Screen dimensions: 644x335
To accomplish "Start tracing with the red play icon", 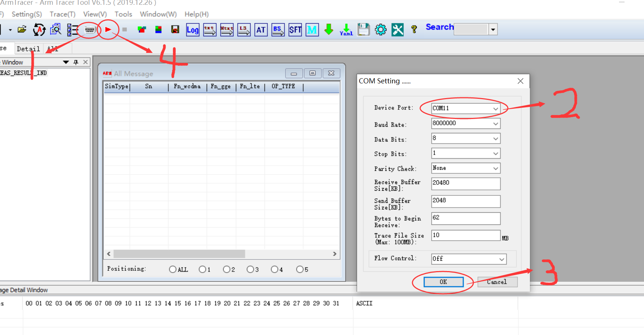I will click(108, 29).
